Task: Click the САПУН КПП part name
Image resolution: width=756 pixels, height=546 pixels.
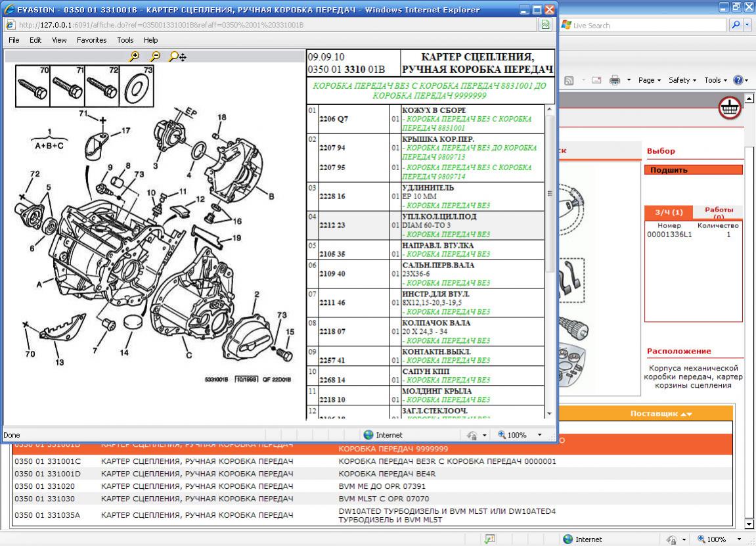Action: tap(426, 371)
